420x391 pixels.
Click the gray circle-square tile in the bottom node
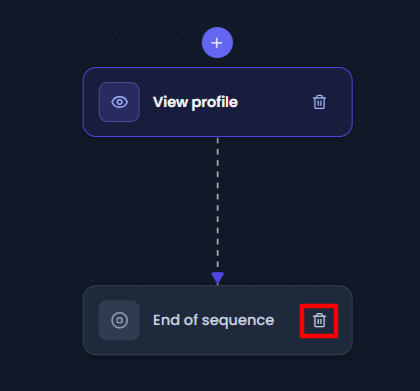tap(119, 320)
